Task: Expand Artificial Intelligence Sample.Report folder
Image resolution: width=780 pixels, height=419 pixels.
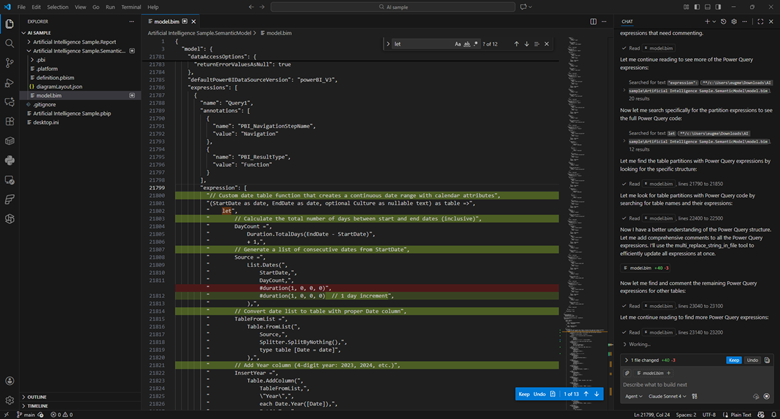Action: click(75, 41)
